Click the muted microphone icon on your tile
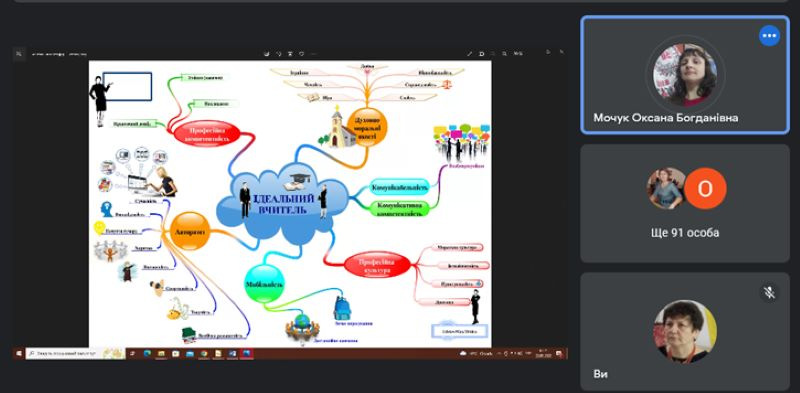This screenshot has height=393, width=800. (769, 292)
